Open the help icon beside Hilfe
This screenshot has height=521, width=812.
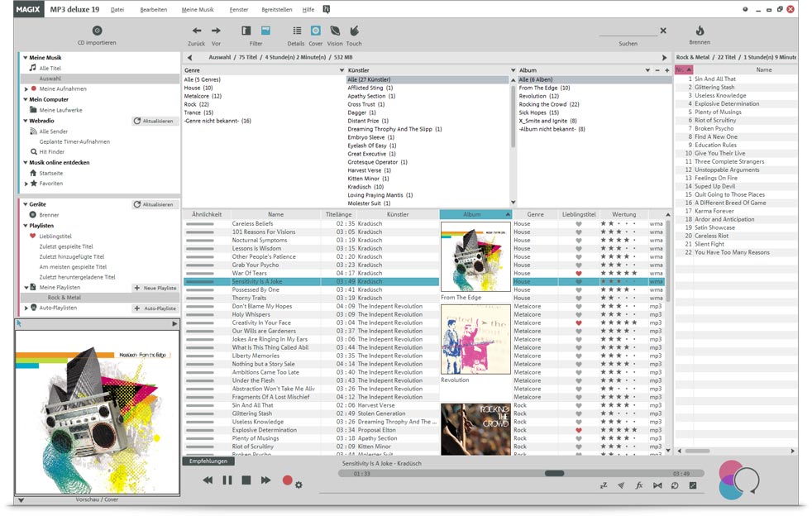(327, 9)
